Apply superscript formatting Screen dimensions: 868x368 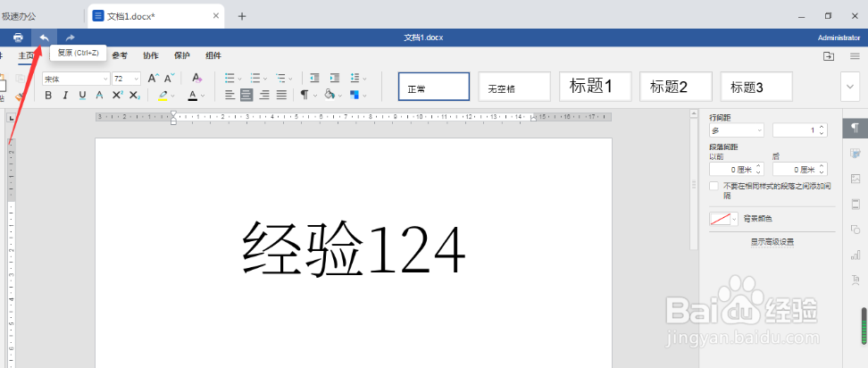pos(117,96)
